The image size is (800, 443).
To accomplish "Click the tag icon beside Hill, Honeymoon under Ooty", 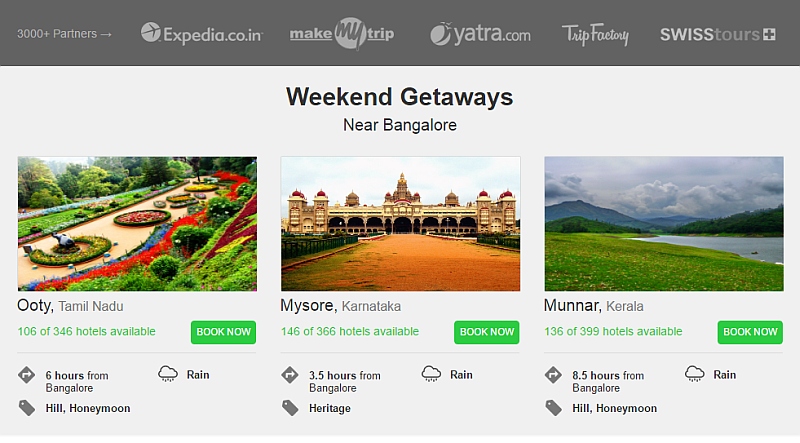I will click(26, 407).
